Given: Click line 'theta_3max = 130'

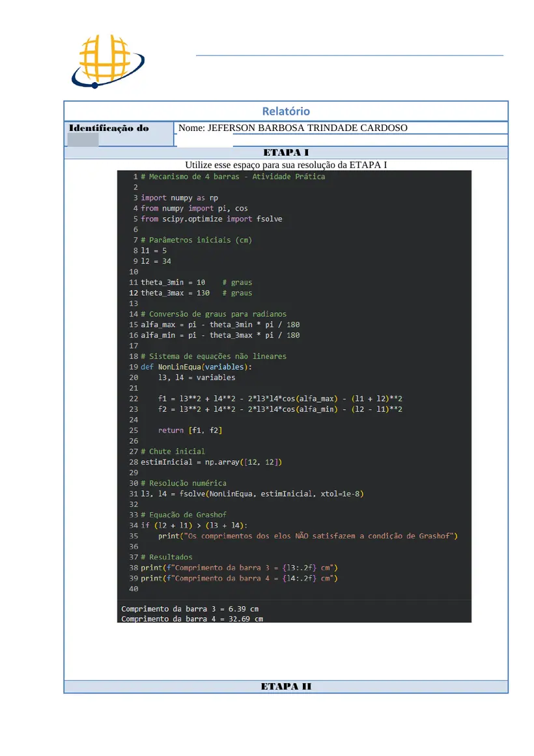Looking at the screenshot, I should coord(175,293).
